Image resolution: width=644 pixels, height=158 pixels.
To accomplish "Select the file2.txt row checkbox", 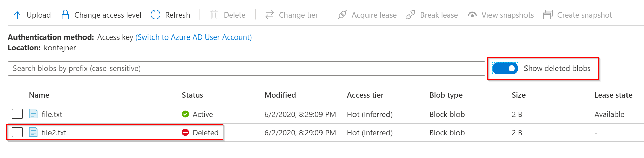I will 17,132.
